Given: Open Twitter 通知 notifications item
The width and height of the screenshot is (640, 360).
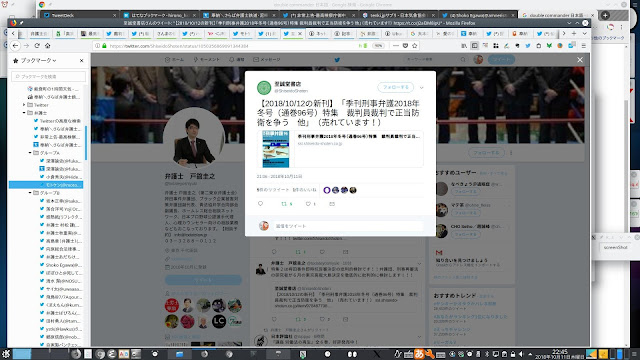Looking at the screenshot, I should pyautogui.click(x=236, y=60).
